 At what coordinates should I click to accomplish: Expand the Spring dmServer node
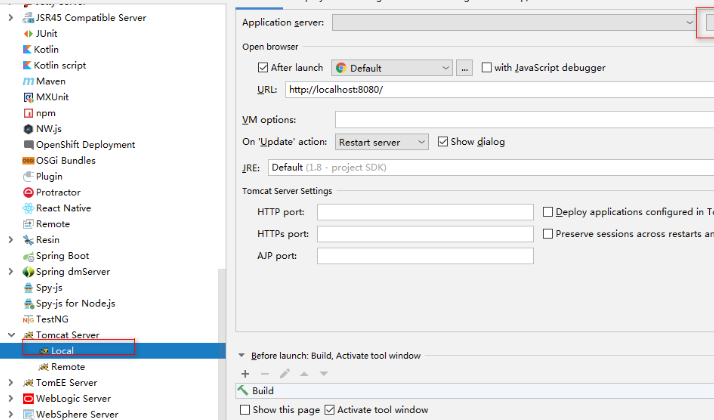coord(10,271)
